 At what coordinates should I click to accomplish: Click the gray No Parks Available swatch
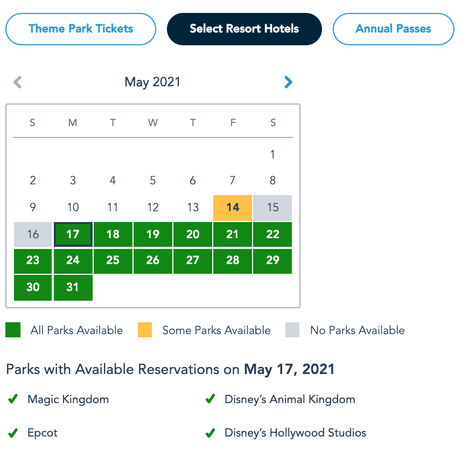(x=292, y=330)
